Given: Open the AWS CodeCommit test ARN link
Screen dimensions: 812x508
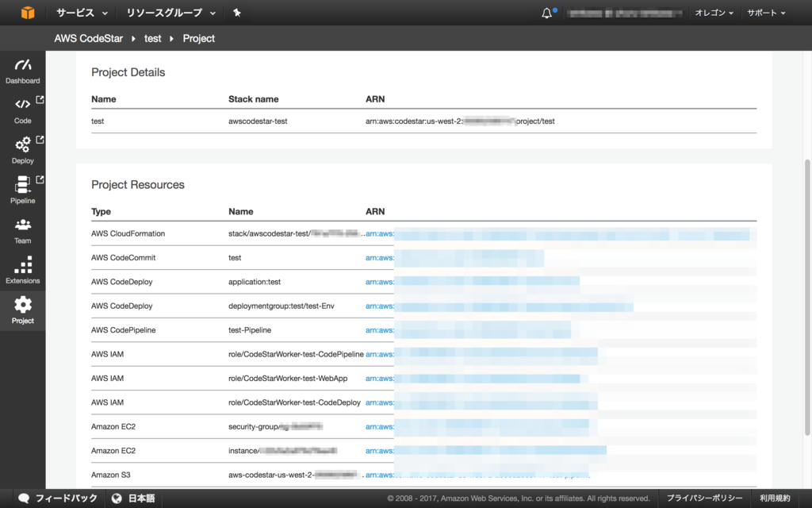Looking at the screenshot, I should pyautogui.click(x=454, y=258).
